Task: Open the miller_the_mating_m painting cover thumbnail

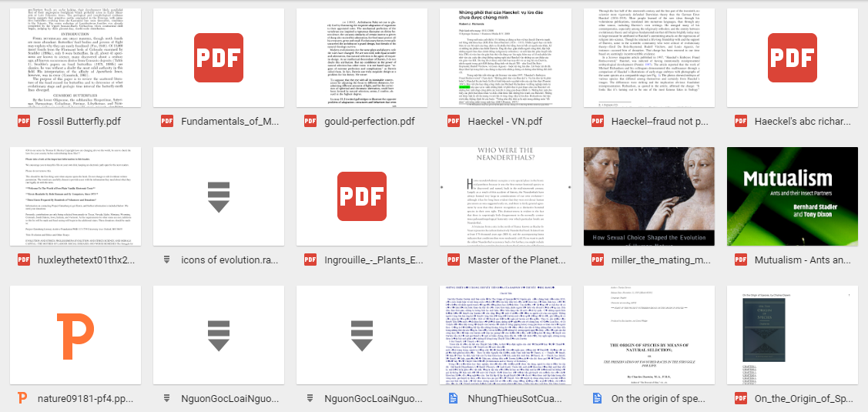Action: pyautogui.click(x=648, y=196)
